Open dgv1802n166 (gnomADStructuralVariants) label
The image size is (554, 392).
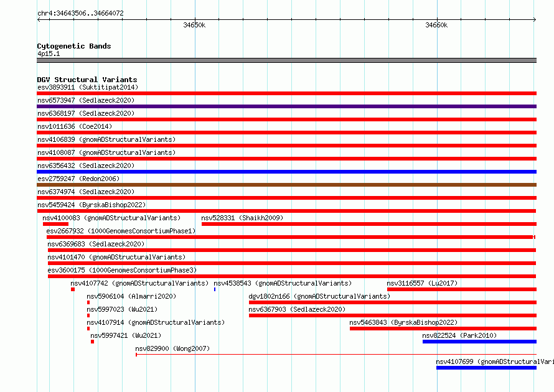click(x=319, y=296)
